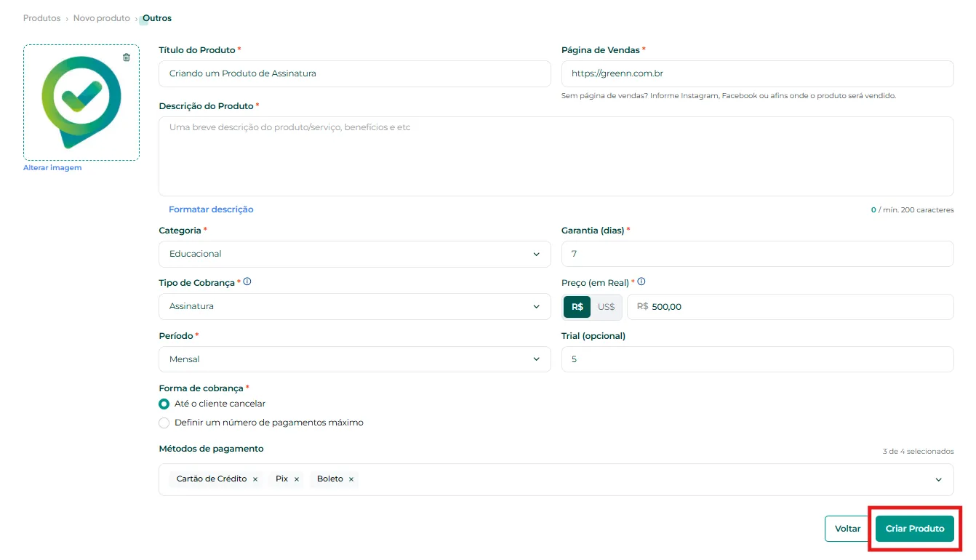Open the Tipo de Cobrança dropdown

click(355, 306)
